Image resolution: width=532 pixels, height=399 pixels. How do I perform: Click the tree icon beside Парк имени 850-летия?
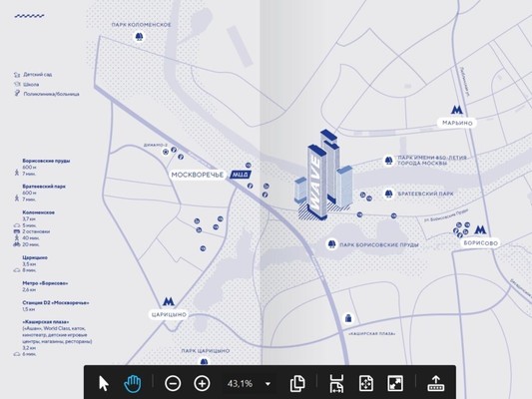click(x=388, y=160)
